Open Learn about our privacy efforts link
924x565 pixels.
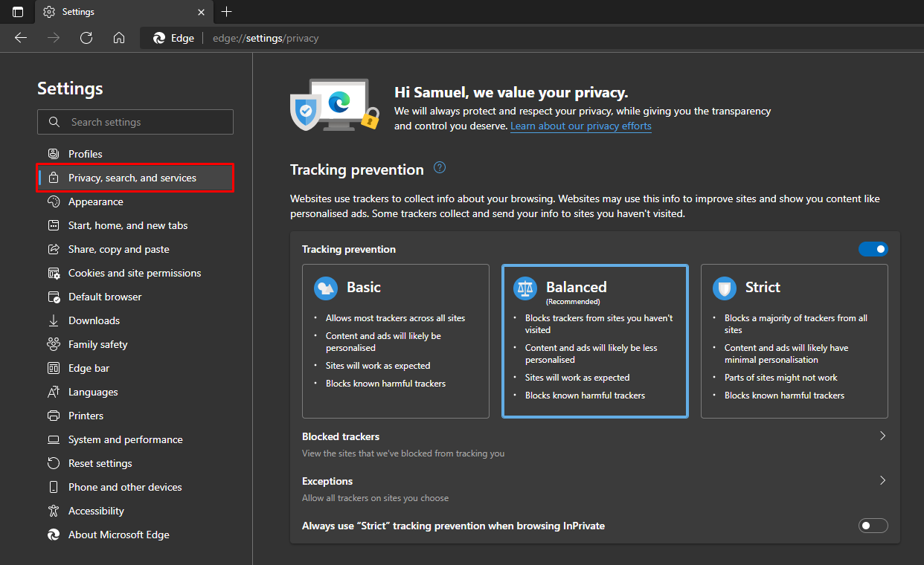pos(581,126)
